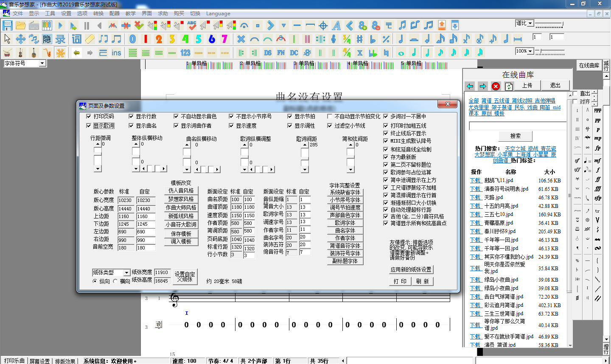Click the sharp accidental icon
611x364 pixels.
pyautogui.click(x=360, y=39)
